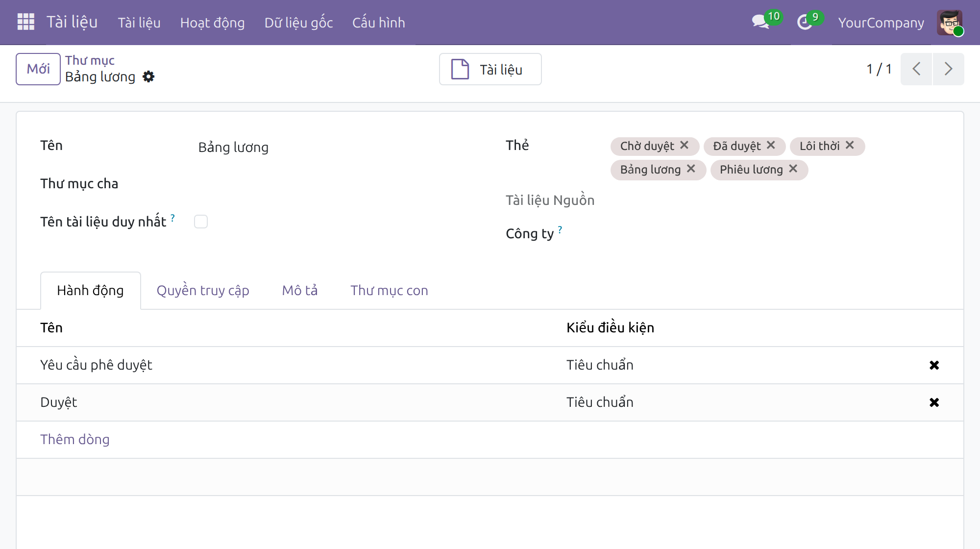980x549 pixels.
Task: Delete the Yêu cầu phê duyệt action row
Action: point(934,365)
